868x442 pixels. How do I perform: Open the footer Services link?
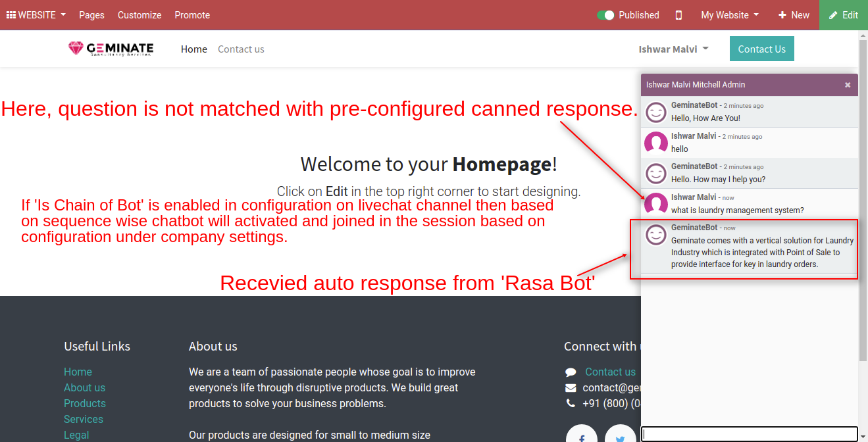[84, 419]
